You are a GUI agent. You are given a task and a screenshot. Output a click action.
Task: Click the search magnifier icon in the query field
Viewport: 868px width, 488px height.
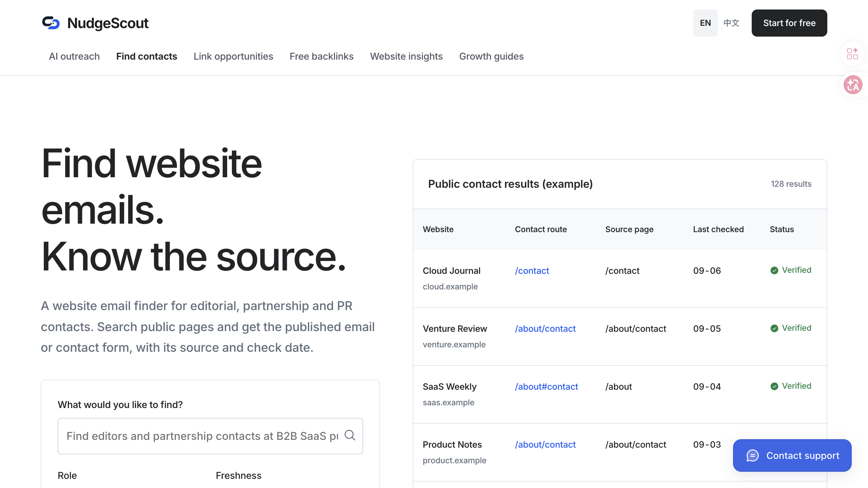coord(350,435)
